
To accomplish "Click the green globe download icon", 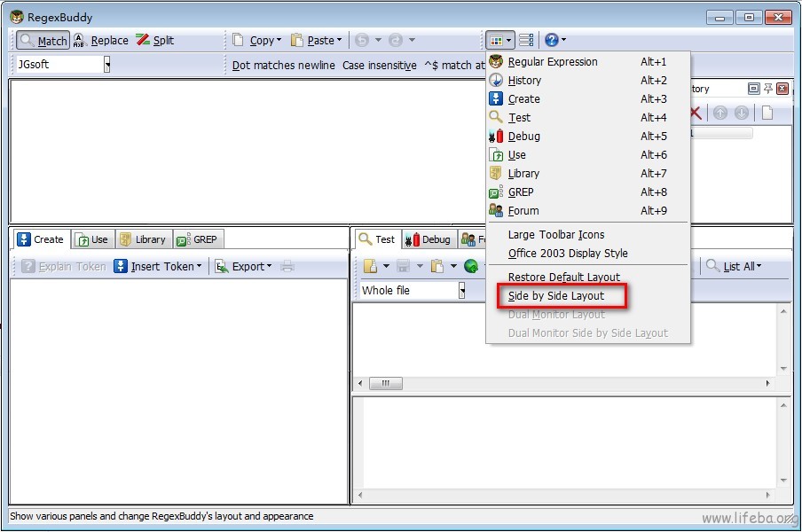I will pos(471,266).
